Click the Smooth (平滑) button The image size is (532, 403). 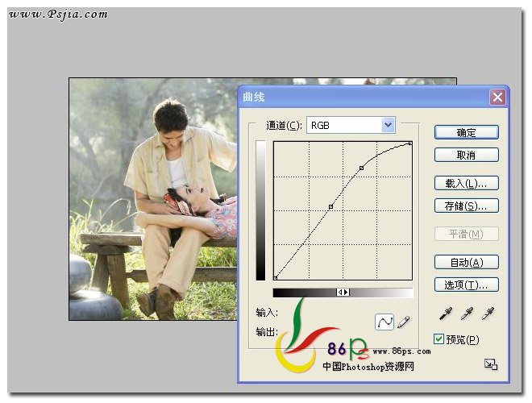tap(467, 234)
